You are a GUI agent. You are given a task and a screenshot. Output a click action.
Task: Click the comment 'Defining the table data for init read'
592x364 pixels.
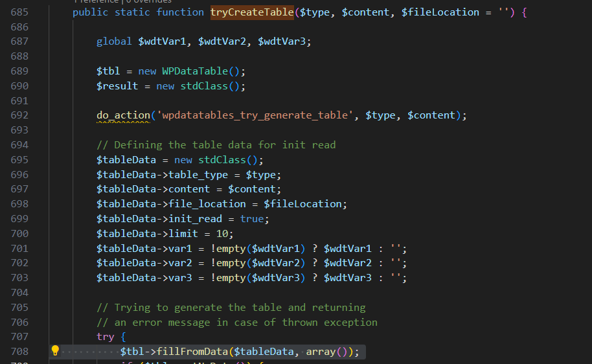pos(216,145)
